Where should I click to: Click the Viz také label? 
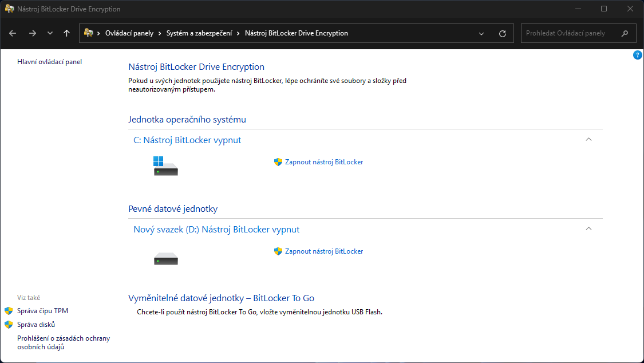(29, 298)
